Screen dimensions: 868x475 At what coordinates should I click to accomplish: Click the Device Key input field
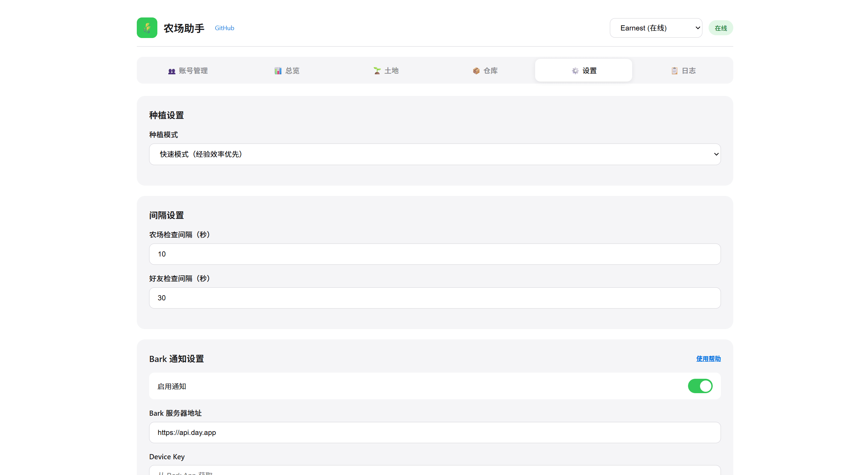point(435,471)
